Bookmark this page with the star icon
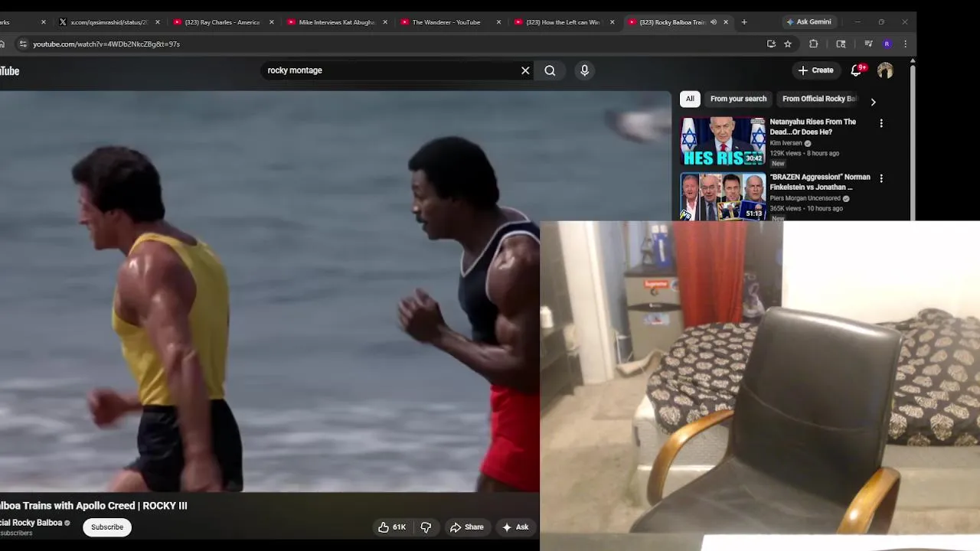The image size is (980, 551). tap(787, 44)
